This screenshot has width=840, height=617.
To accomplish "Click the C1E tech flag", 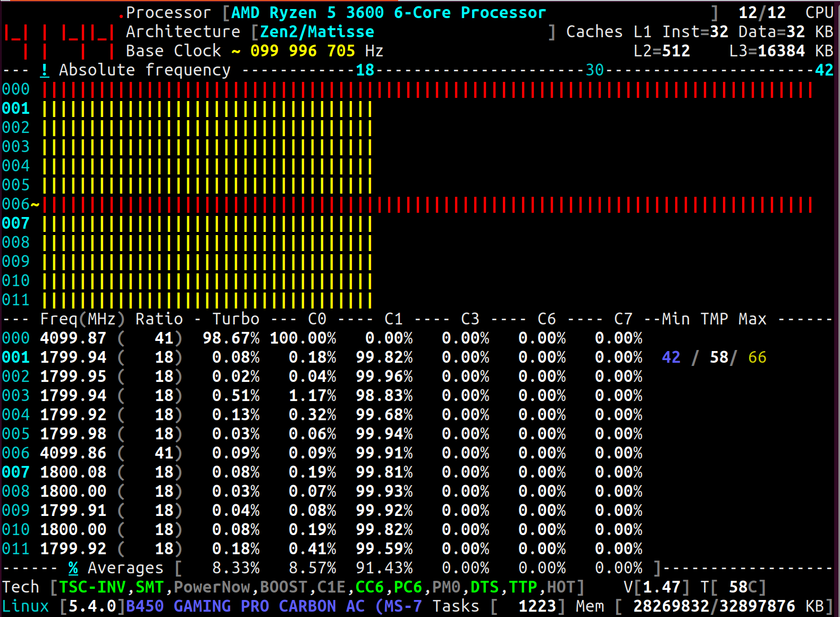I will (331, 587).
